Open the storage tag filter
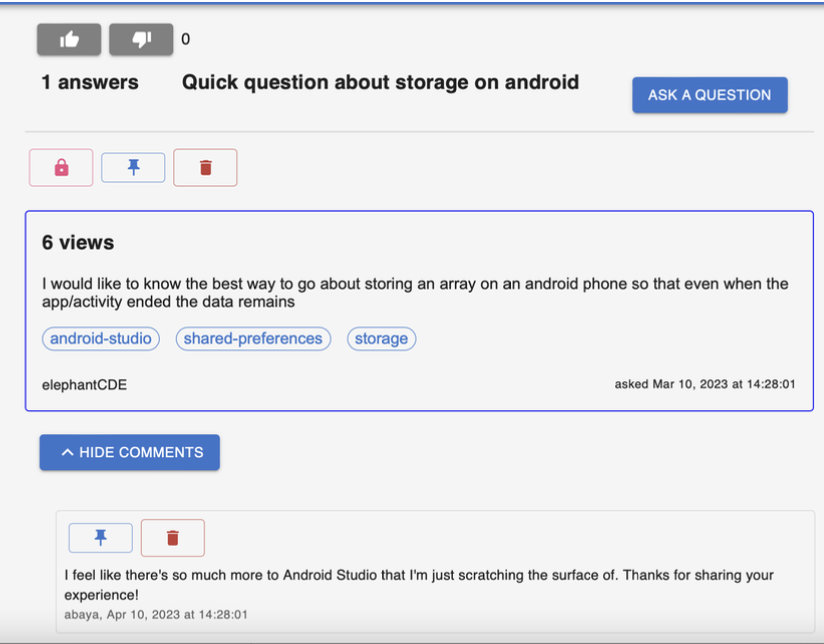 tap(381, 338)
